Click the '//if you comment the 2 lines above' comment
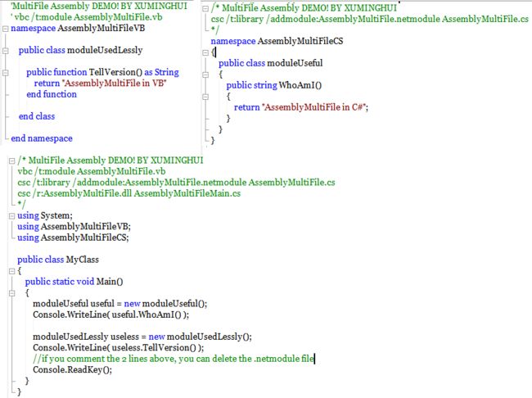This screenshot has height=398, width=532. (x=174, y=359)
